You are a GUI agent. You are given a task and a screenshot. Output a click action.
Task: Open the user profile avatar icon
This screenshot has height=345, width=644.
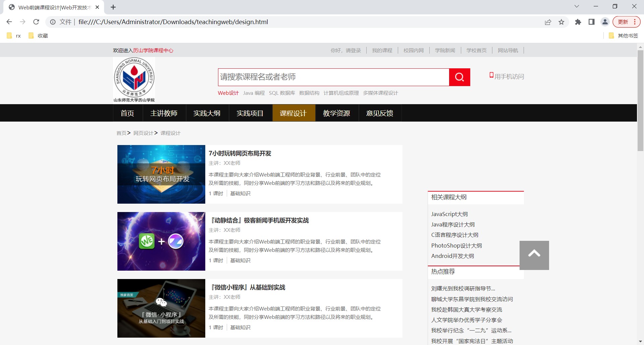click(x=605, y=22)
